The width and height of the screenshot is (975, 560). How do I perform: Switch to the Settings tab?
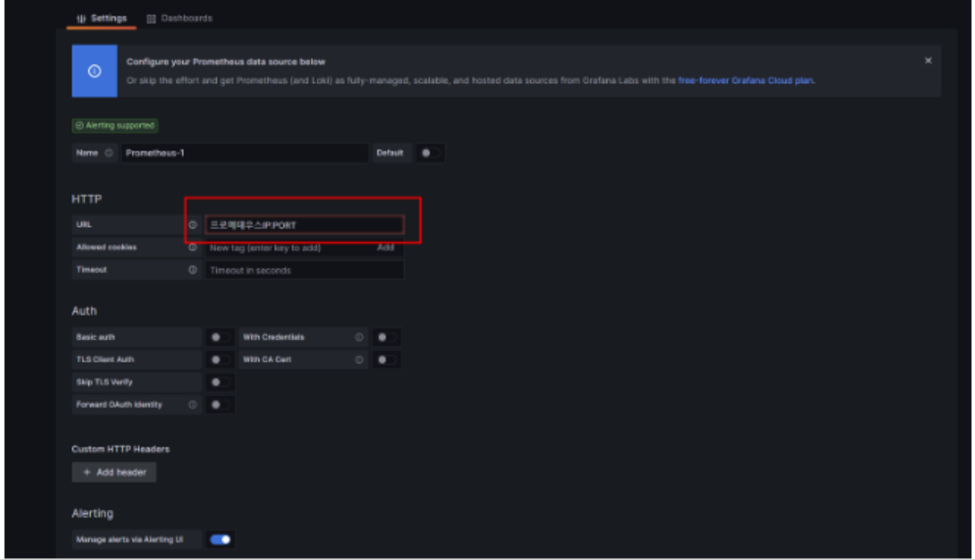(102, 18)
